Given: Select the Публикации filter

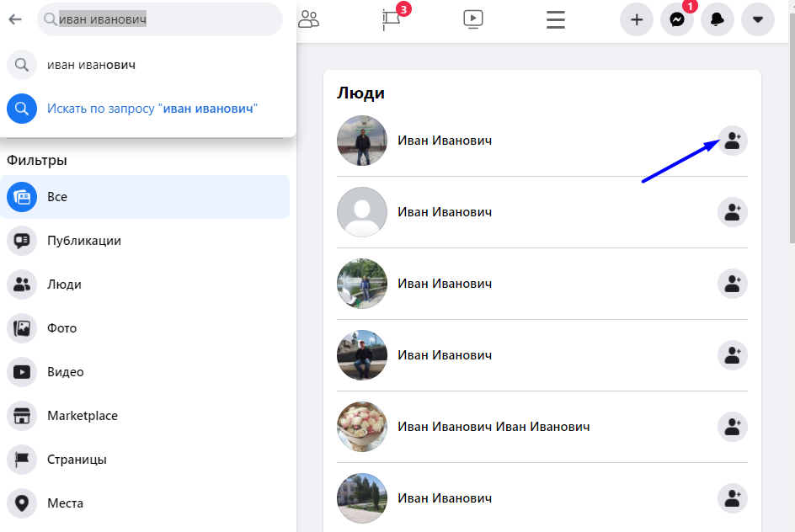Looking at the screenshot, I should pyautogui.click(x=145, y=241).
